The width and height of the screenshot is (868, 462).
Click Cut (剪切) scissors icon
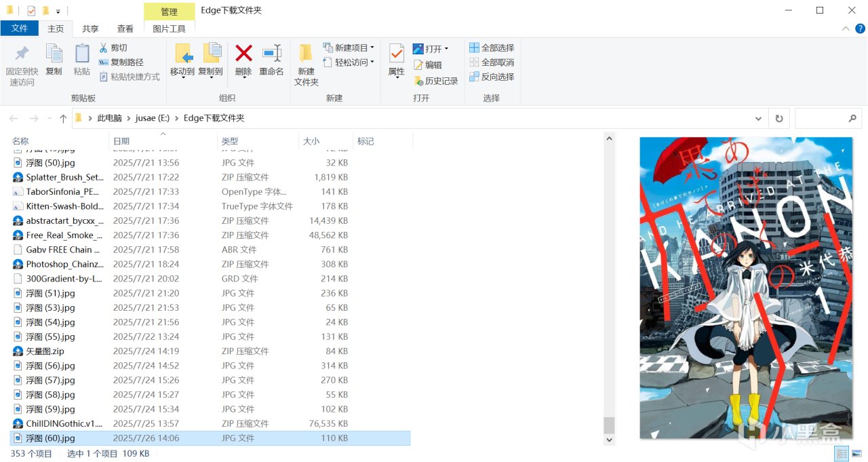point(104,47)
